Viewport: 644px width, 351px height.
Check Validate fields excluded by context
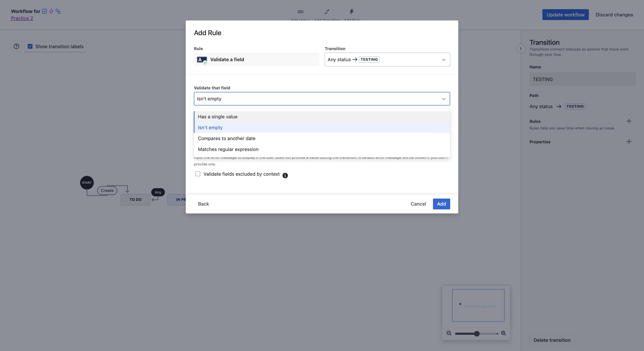(x=198, y=174)
